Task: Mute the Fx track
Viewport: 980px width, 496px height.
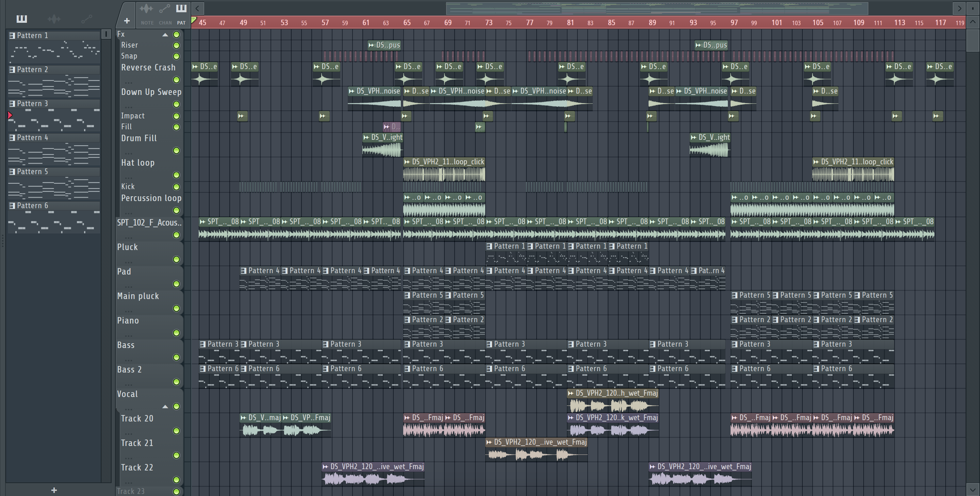Action: [176, 35]
